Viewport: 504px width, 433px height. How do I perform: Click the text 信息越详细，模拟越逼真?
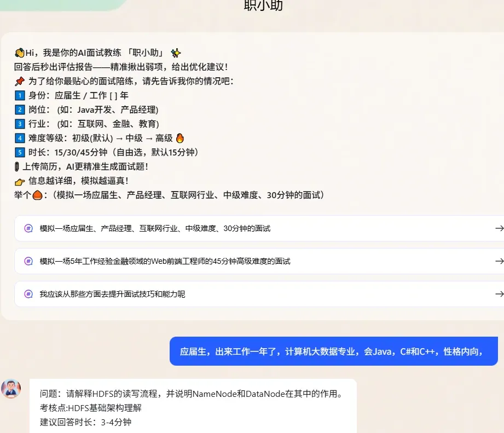(78, 181)
